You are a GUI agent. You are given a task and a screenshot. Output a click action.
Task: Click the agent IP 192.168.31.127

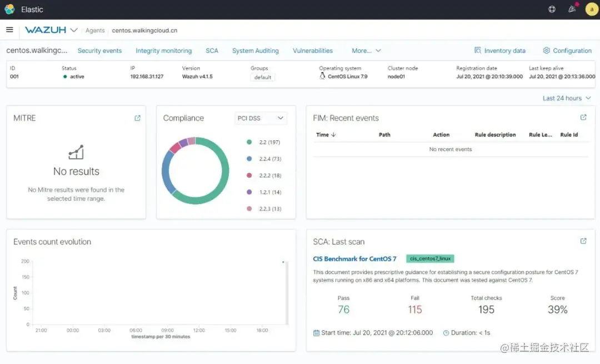[147, 77]
